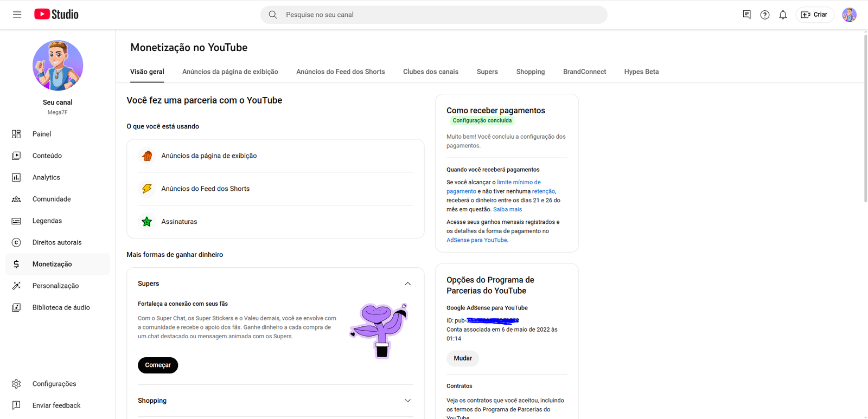868x419 pixels.
Task: Click the Configuração concluída status badge
Action: [482, 120]
